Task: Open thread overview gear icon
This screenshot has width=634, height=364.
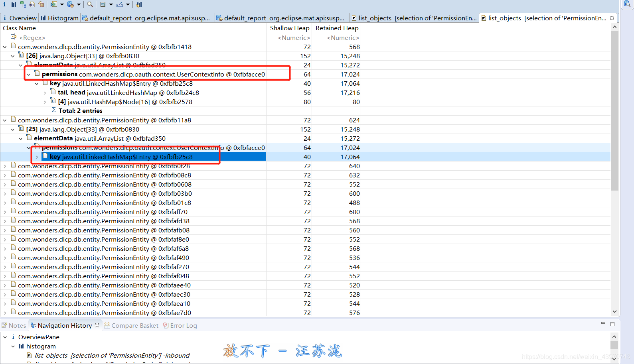Action: (x=41, y=4)
